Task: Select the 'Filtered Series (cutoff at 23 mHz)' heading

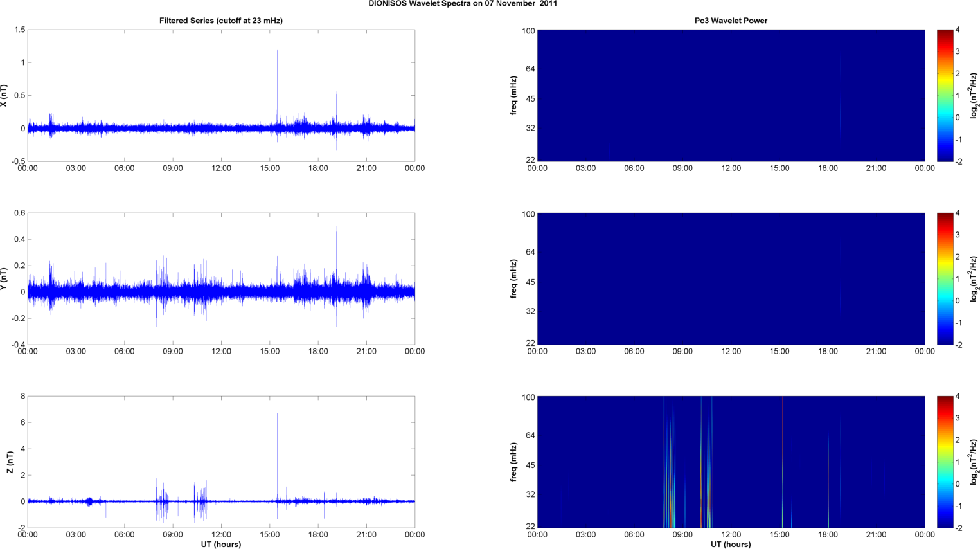Action: click(221, 21)
